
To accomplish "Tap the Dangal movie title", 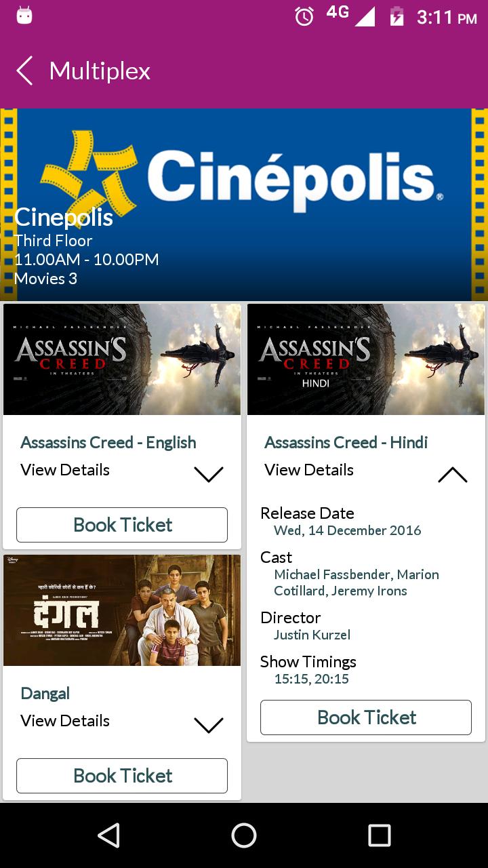I will click(45, 693).
